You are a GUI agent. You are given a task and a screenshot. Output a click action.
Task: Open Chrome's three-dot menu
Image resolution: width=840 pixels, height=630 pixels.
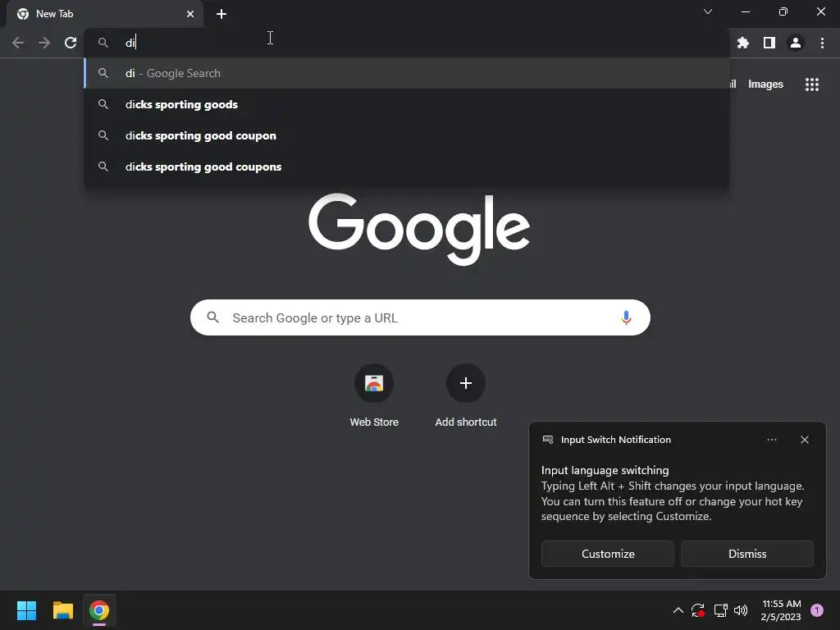point(822,43)
